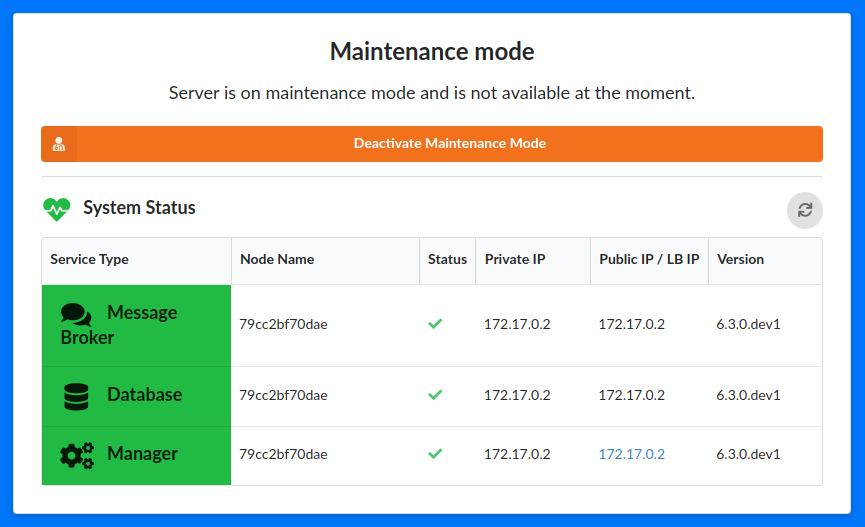The height and width of the screenshot is (527, 865).
Task: Click the Database row status checkmark
Action: (x=435, y=395)
